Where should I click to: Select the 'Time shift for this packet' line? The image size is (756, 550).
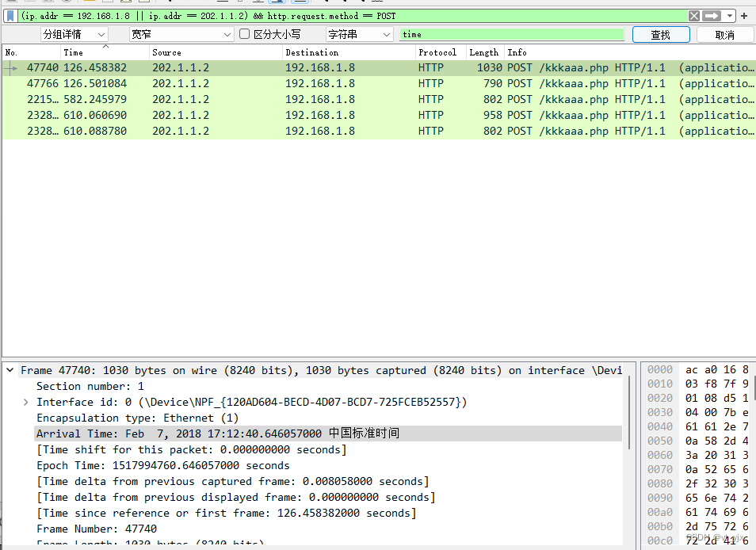pos(192,449)
